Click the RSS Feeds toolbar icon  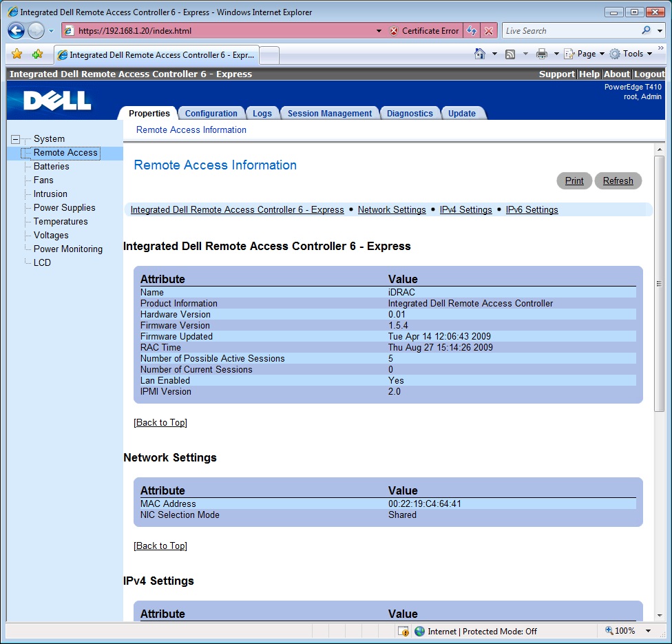[x=510, y=54]
